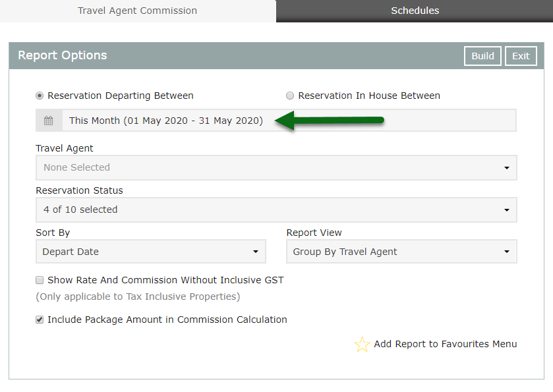Open Group By Travel Agent view dropdown
Image resolution: width=553 pixels, height=392 pixels.
coord(401,252)
